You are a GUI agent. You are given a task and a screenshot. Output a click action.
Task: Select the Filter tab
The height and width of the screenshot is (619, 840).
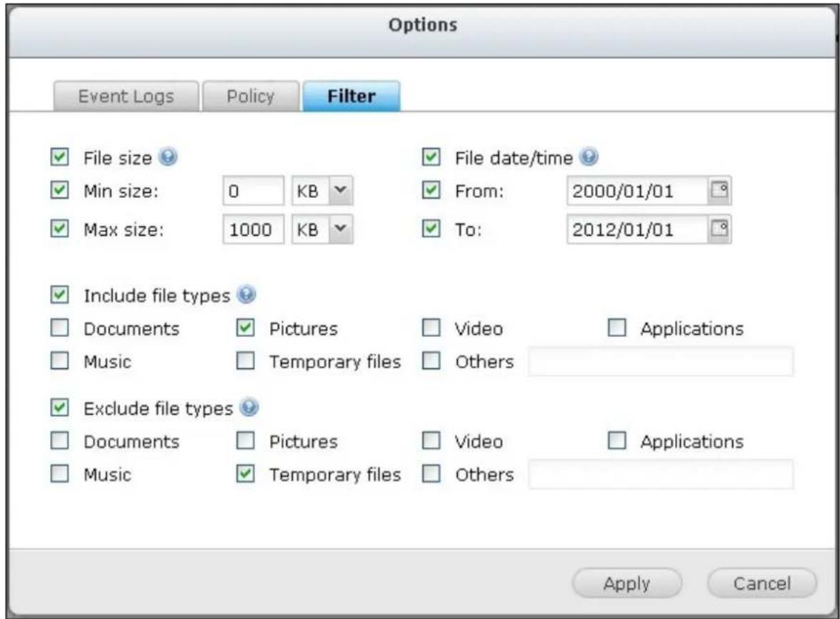click(351, 96)
